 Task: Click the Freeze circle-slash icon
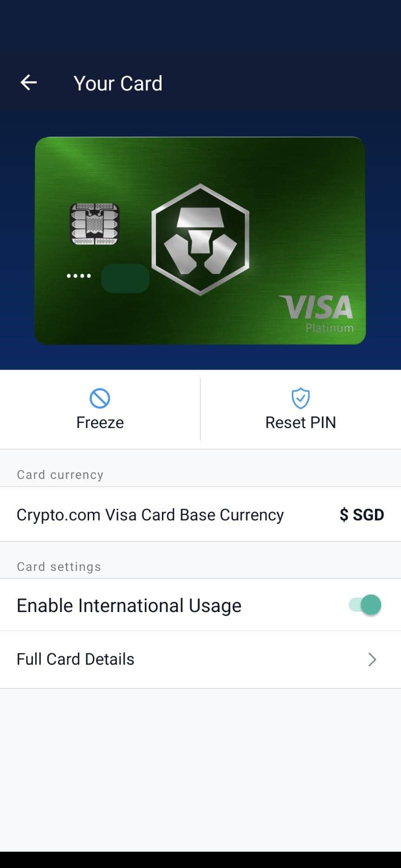[100, 398]
